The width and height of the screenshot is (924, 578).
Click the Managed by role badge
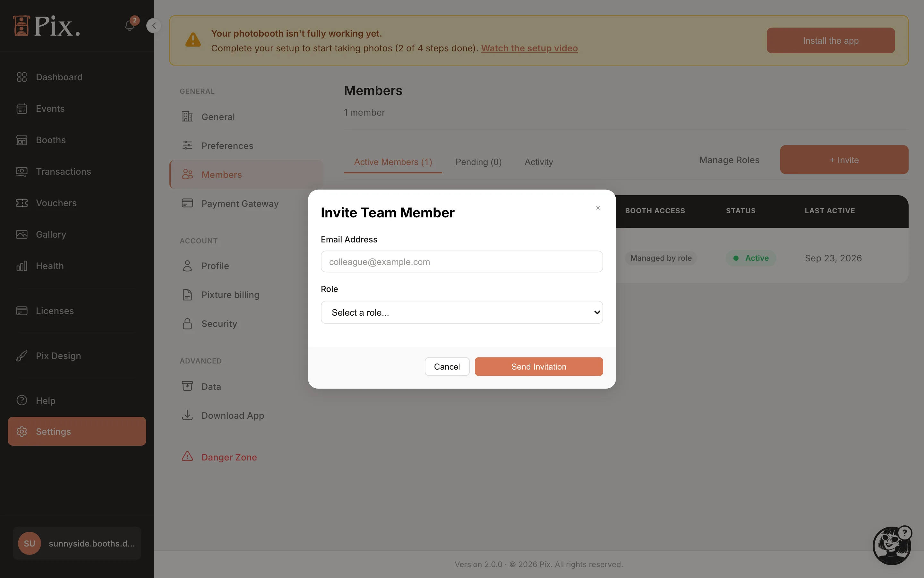pos(661,258)
